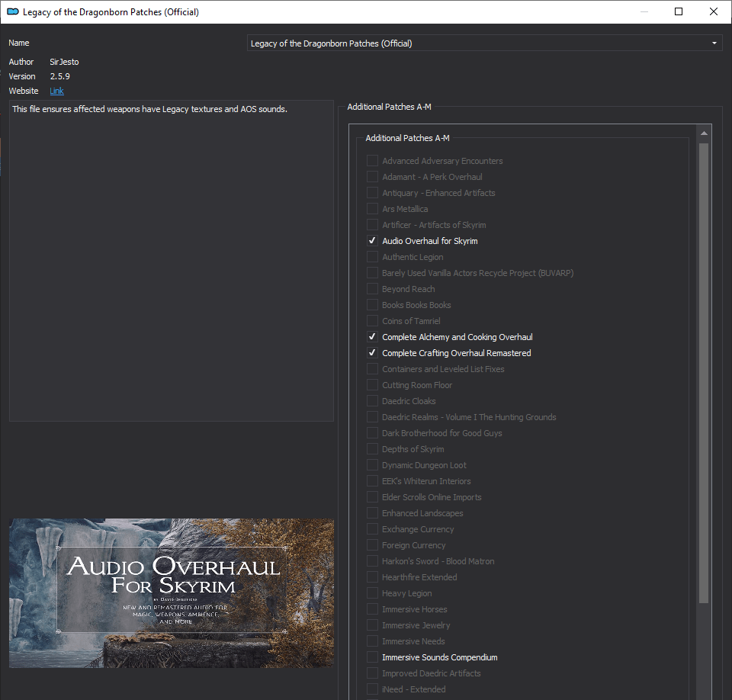
Task: Tick the Heavy Legion checkbox
Action: click(372, 593)
